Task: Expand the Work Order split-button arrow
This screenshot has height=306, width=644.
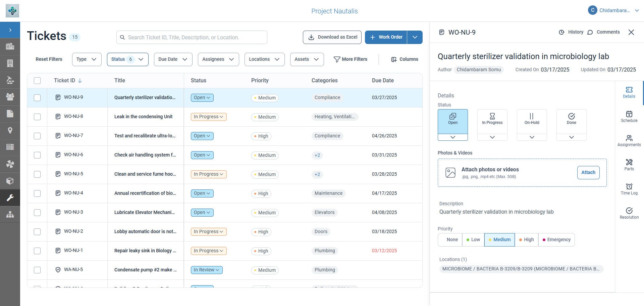Action: coord(415,37)
